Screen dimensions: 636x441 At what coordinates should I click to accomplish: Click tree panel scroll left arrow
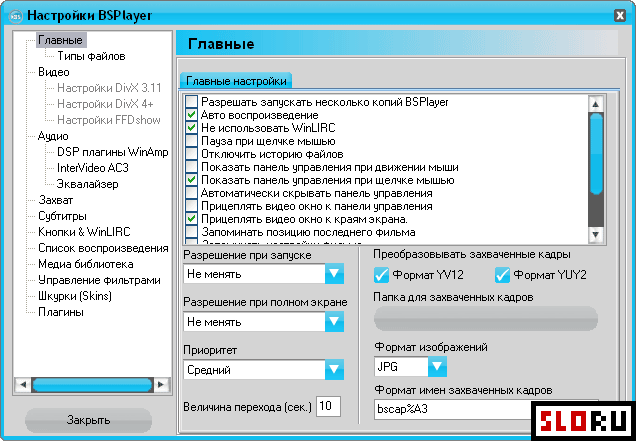[x=23, y=384]
